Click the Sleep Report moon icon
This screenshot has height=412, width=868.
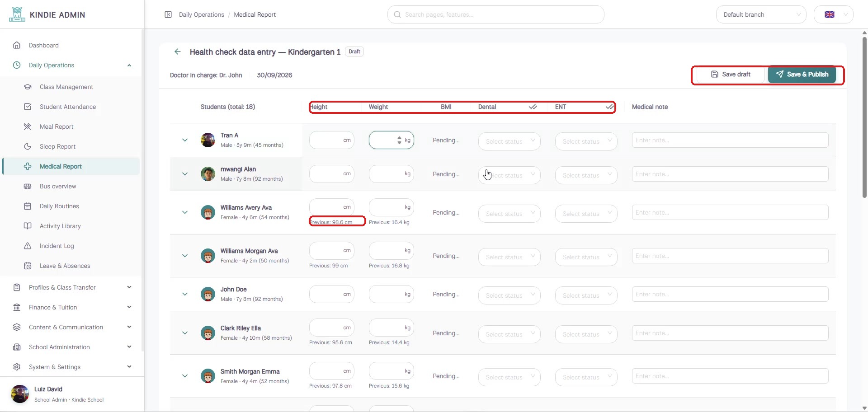click(28, 146)
